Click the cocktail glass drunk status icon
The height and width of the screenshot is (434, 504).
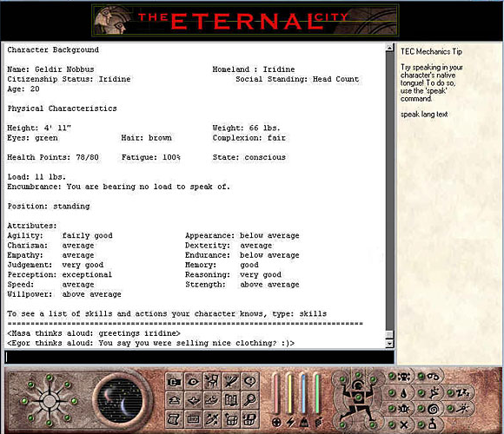point(434,392)
